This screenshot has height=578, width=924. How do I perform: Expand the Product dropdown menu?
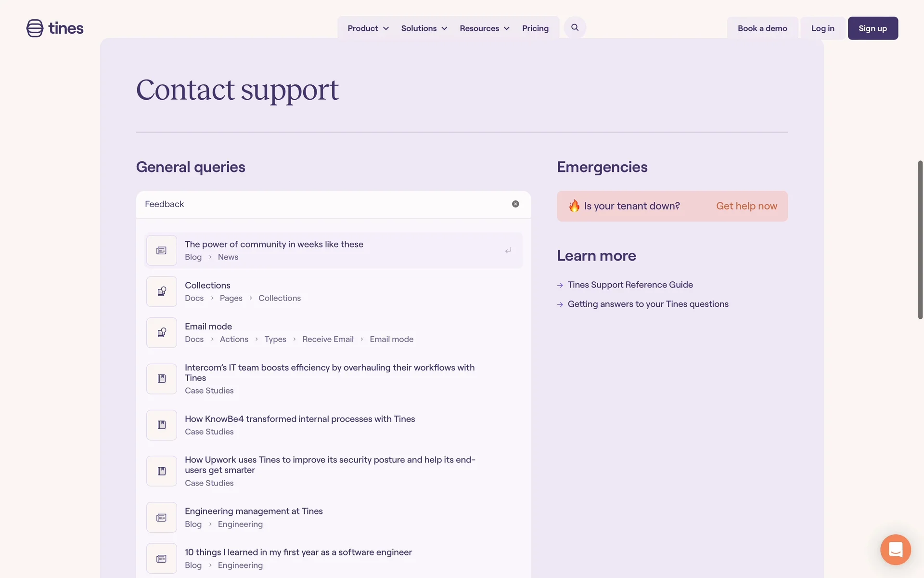[368, 28]
